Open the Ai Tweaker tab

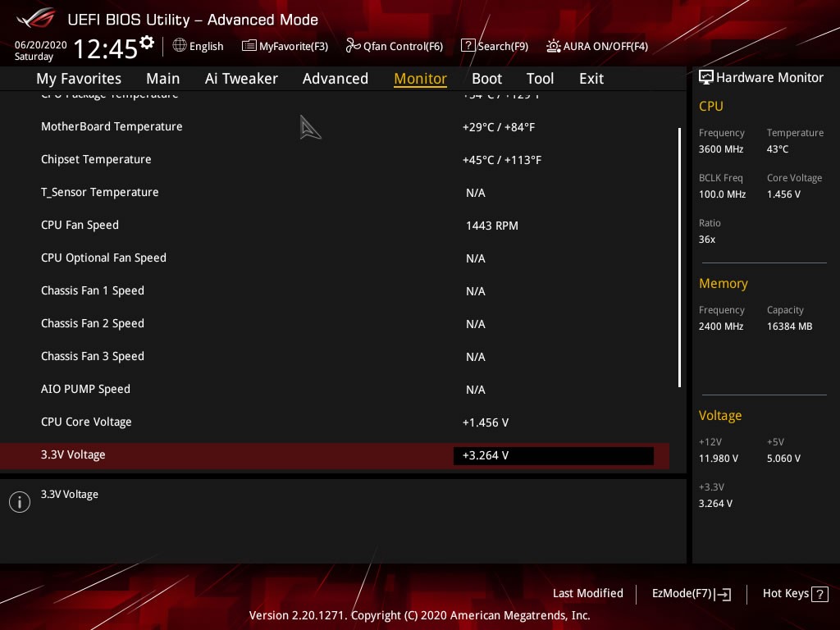tap(241, 79)
